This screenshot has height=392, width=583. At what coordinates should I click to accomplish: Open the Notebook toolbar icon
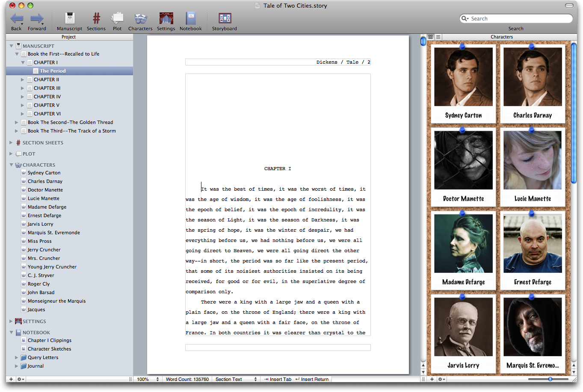[x=190, y=19]
